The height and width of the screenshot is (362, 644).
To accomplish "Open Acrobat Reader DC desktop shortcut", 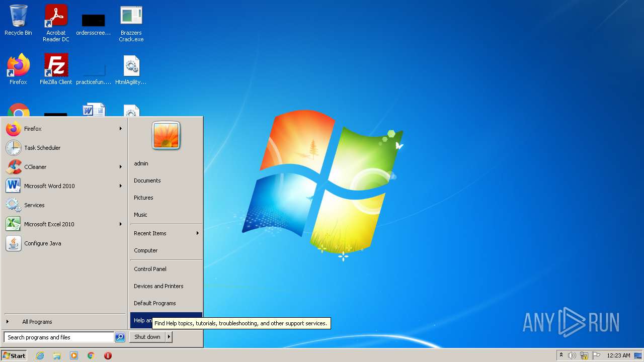I will [x=56, y=23].
